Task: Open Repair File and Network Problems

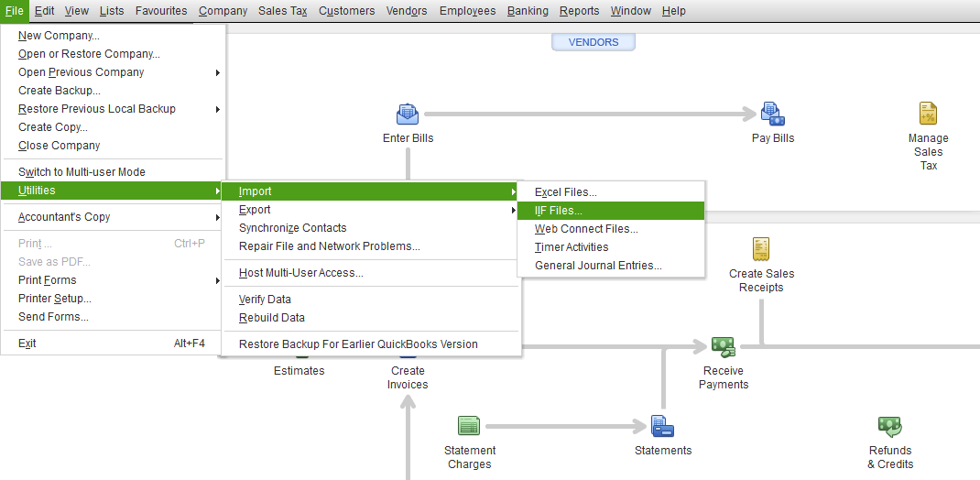Action: pos(371,246)
